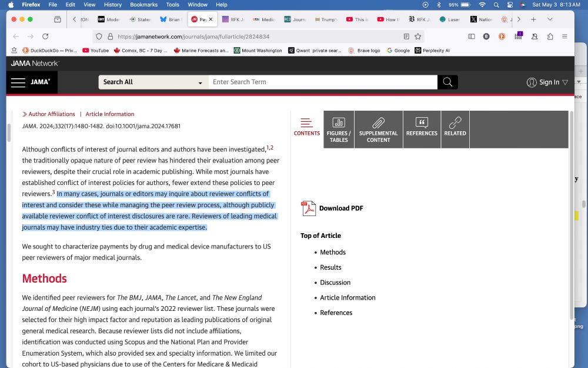
Task: Open DuckDuckGo bookmark
Action: 49,50
